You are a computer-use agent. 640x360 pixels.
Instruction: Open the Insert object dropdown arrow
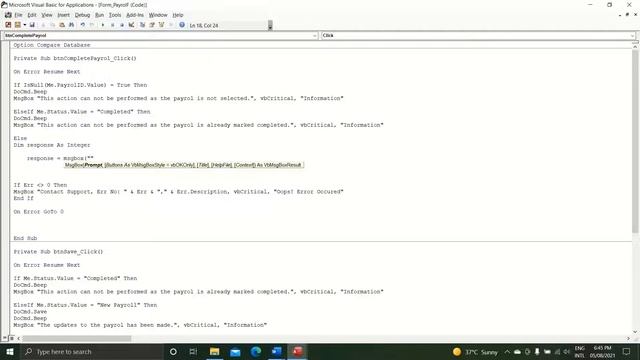pos(24,25)
